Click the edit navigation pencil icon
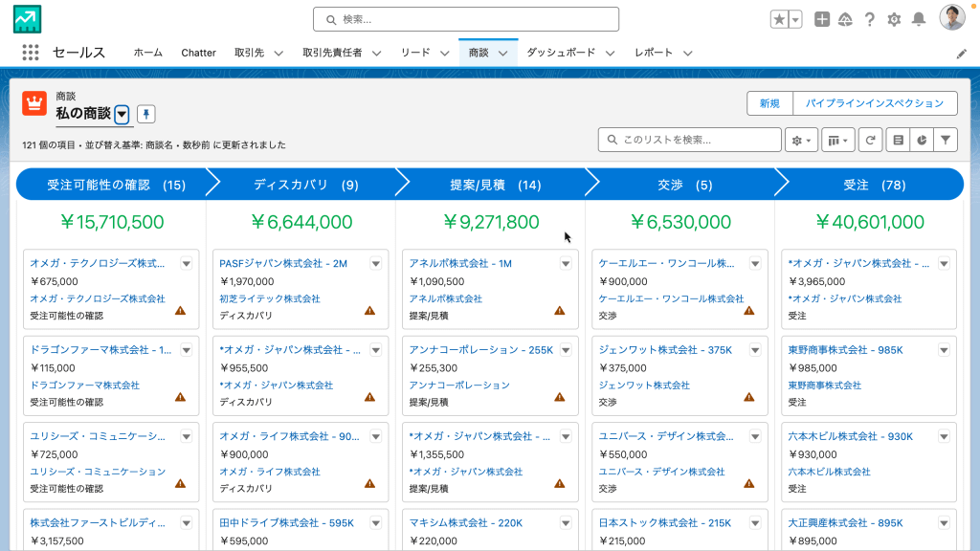This screenshot has height=551, width=980. click(962, 54)
